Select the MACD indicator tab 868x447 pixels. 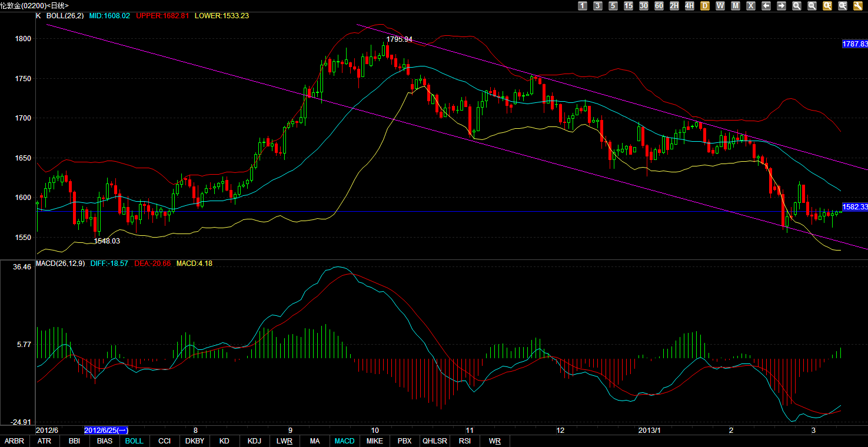pyautogui.click(x=345, y=441)
